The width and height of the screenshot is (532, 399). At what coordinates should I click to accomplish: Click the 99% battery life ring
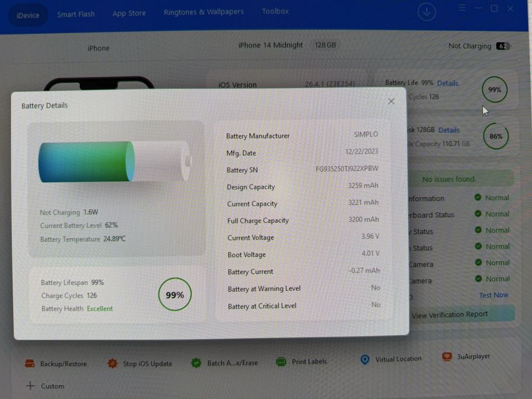pos(494,89)
